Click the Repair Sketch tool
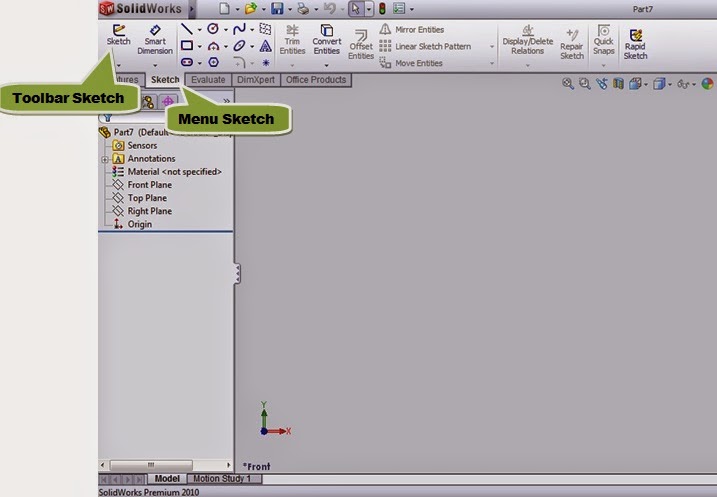The height and width of the screenshot is (497, 717). (x=572, y=45)
